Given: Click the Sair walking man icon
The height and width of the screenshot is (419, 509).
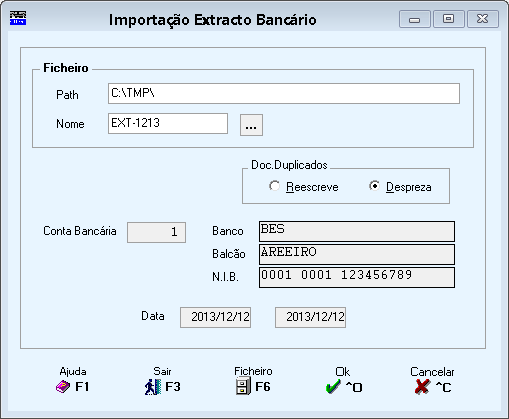Looking at the screenshot, I should click(153, 387).
